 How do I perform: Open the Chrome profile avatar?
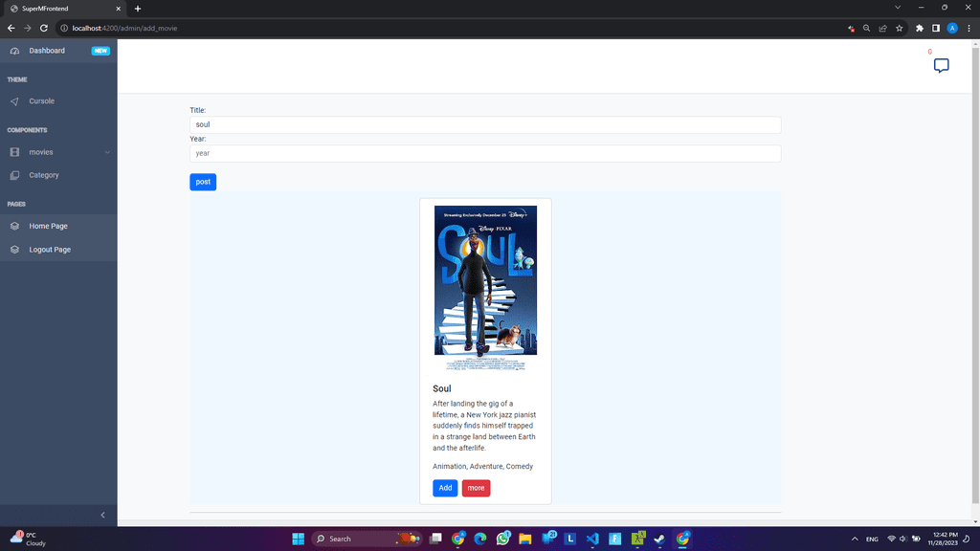(952, 28)
